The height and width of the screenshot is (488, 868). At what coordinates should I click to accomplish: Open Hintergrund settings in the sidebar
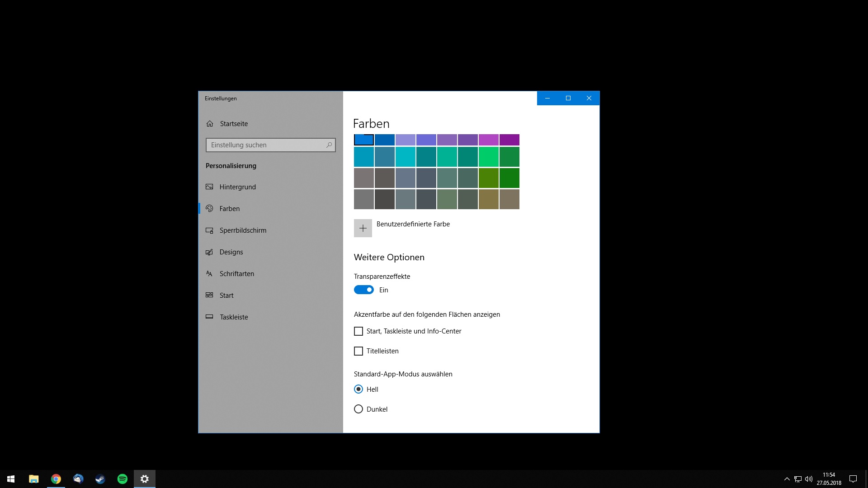point(270,187)
